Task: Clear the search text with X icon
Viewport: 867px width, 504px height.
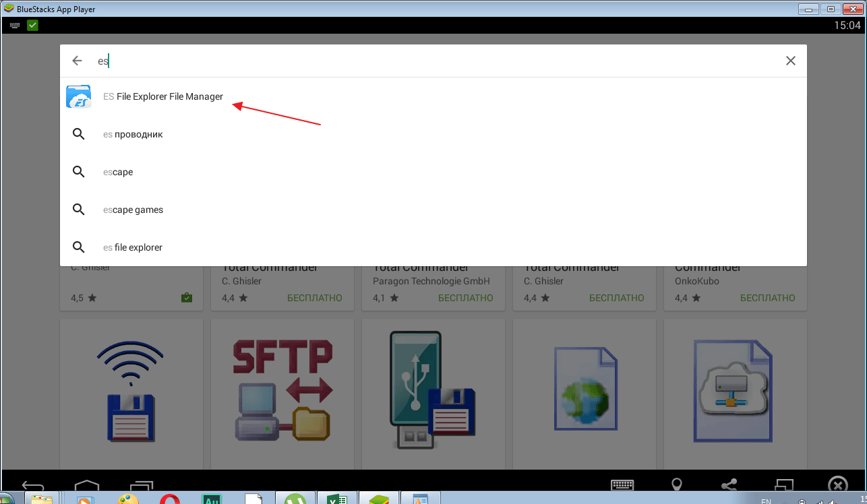Action: tap(791, 61)
